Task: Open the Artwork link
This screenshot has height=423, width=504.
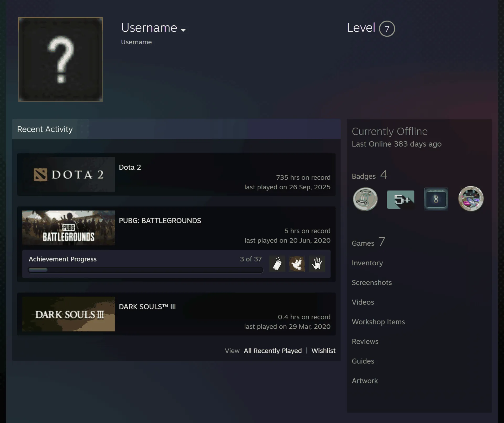Action: [365, 381]
